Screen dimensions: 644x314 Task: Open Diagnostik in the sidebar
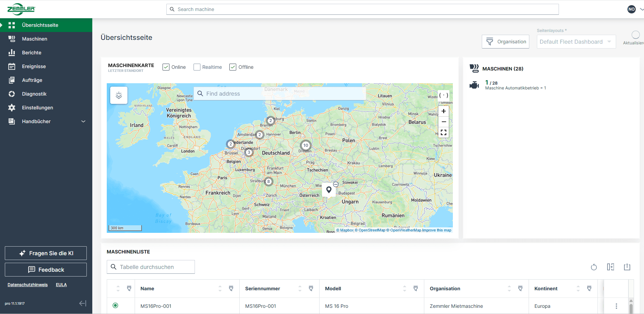point(46,94)
